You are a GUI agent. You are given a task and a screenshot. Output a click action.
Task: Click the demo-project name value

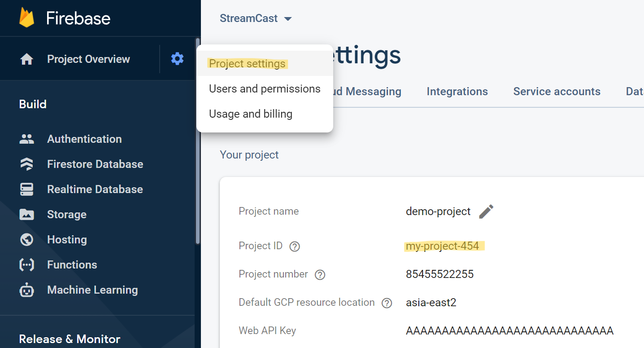coord(438,211)
